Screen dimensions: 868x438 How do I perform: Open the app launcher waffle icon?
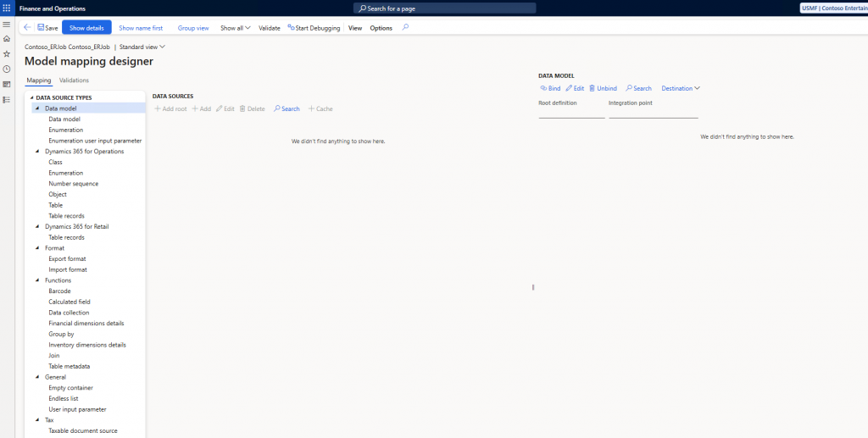[x=7, y=8]
